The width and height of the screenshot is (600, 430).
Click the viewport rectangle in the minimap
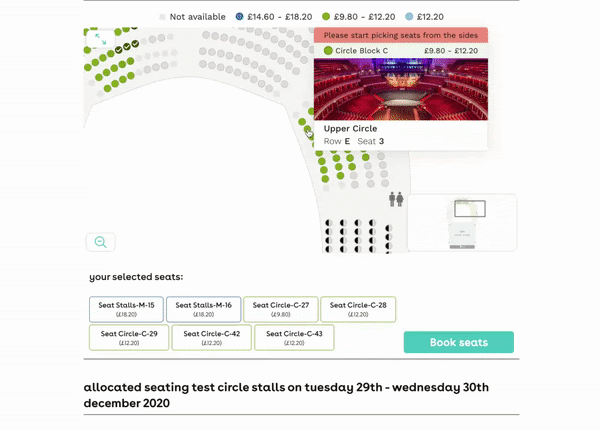(470, 208)
